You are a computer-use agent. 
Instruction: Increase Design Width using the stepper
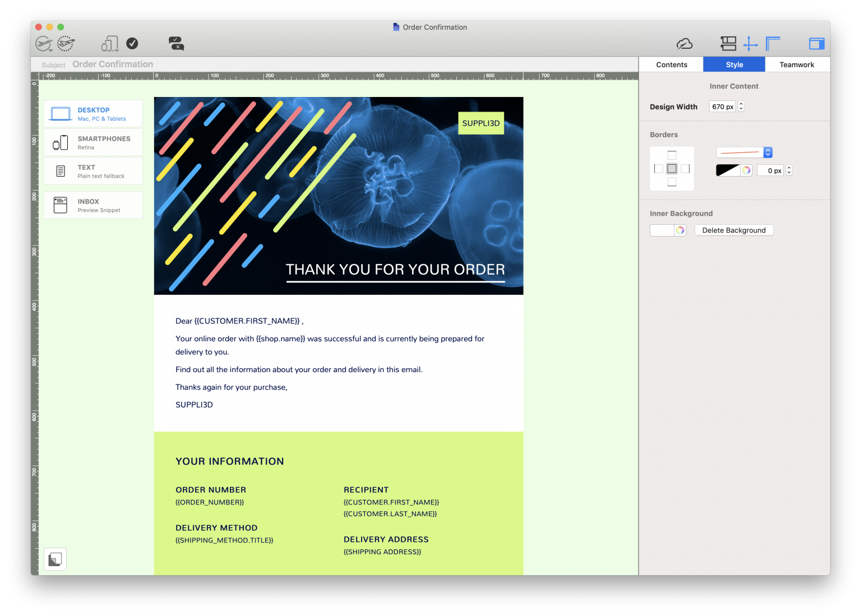point(740,104)
